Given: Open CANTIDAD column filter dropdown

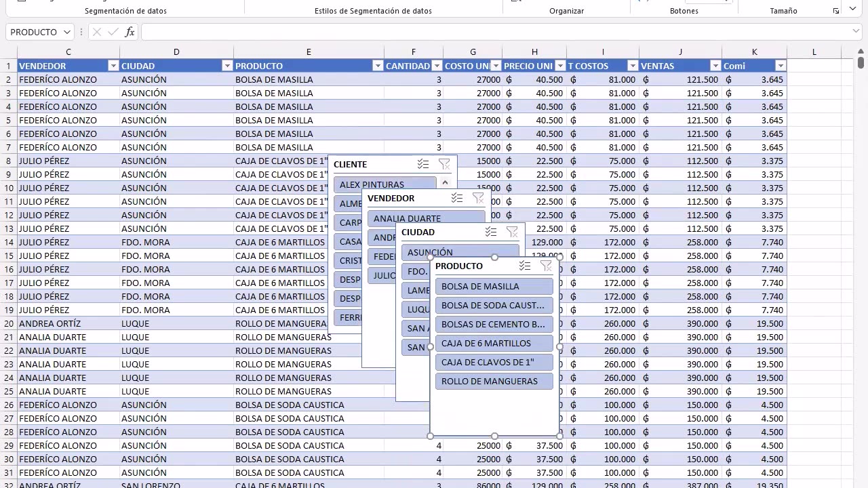Looking at the screenshot, I should (x=437, y=66).
